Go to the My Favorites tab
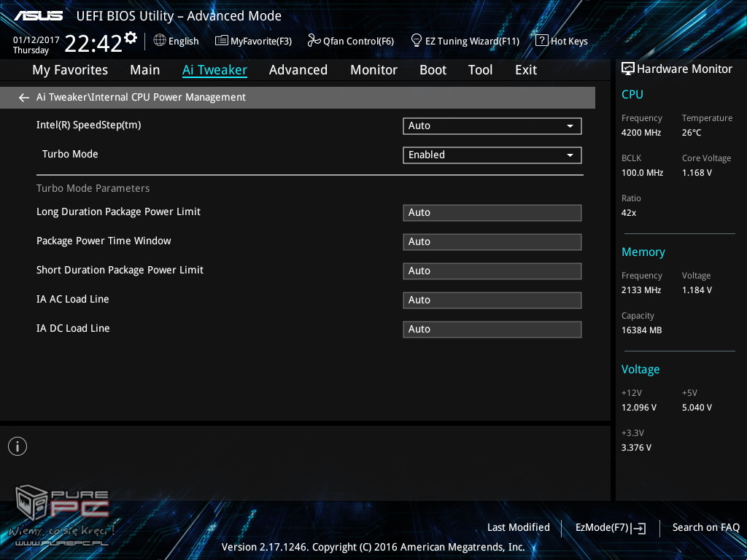747x560 pixels. (70, 70)
